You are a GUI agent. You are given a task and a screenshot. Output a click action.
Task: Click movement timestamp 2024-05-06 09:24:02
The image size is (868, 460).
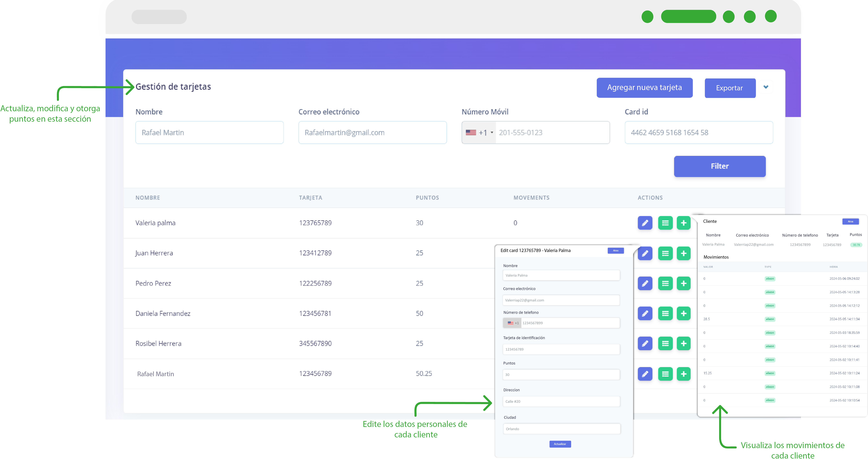pyautogui.click(x=844, y=279)
